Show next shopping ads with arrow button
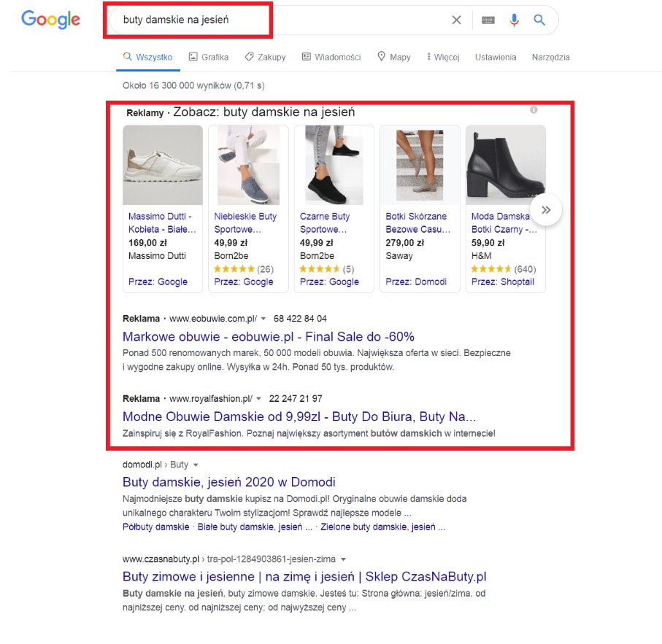The image size is (662, 644). point(545,212)
